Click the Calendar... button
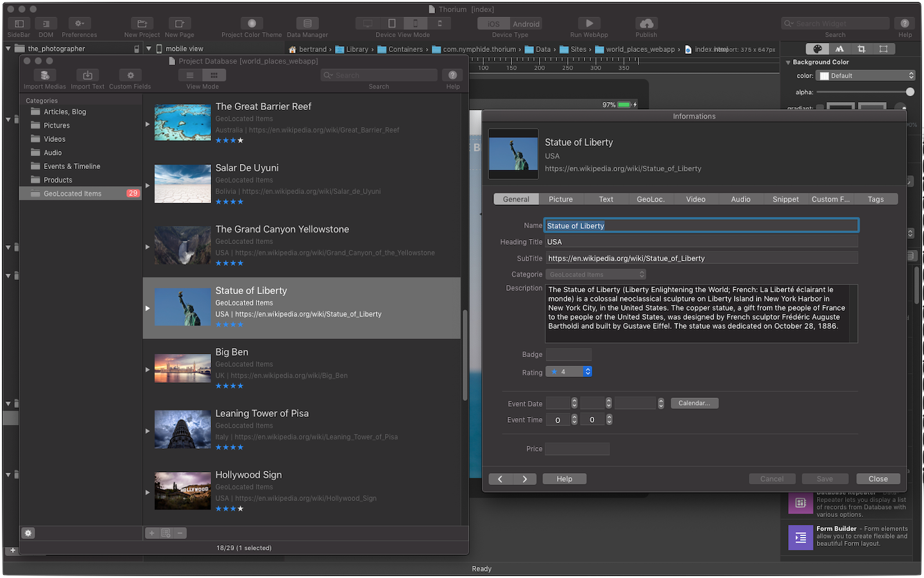This screenshot has width=924, height=578. (694, 403)
